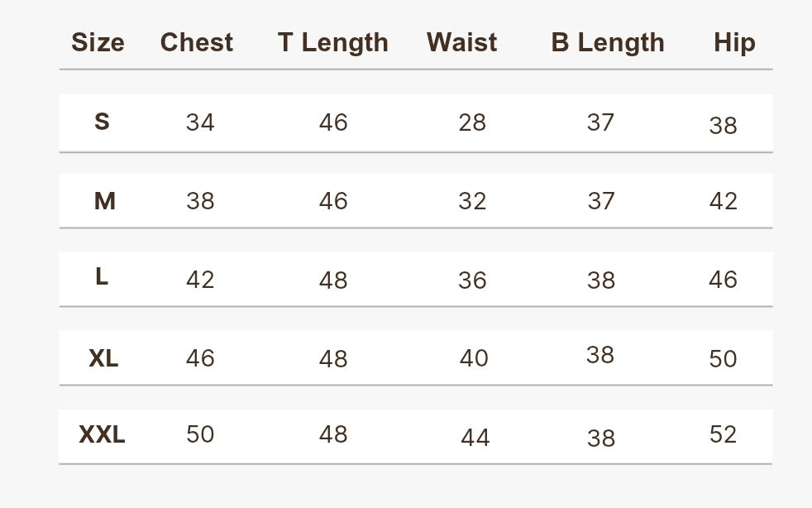
Task: Click waist value 32 in M row
Action: [472, 201]
